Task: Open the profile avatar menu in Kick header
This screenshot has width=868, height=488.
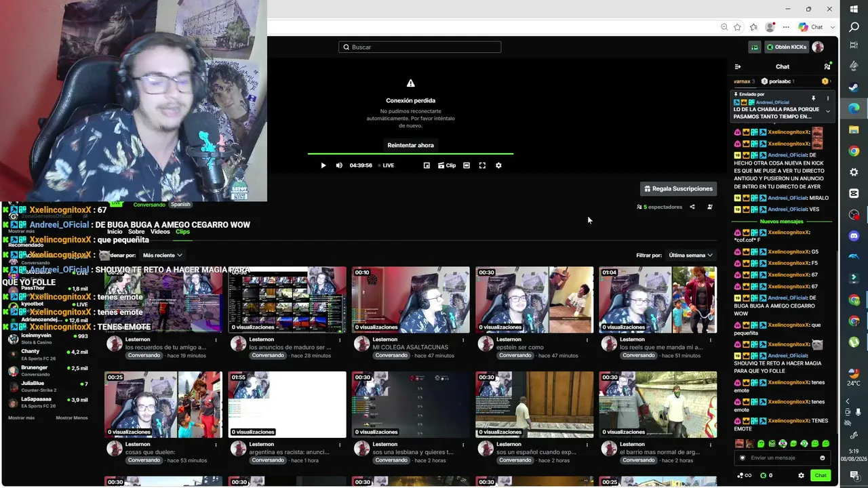Action: tap(818, 47)
